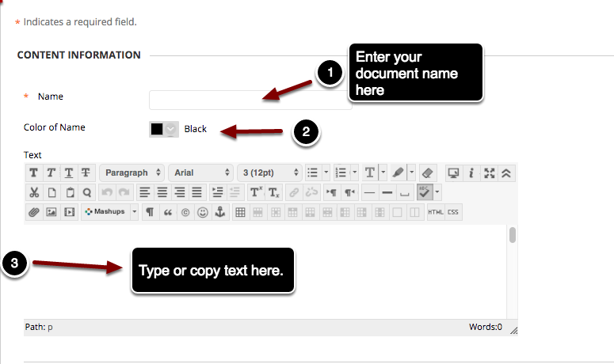Show nonprinting paragraph characters
Image resolution: width=614 pixels, height=364 pixels.
click(x=150, y=212)
